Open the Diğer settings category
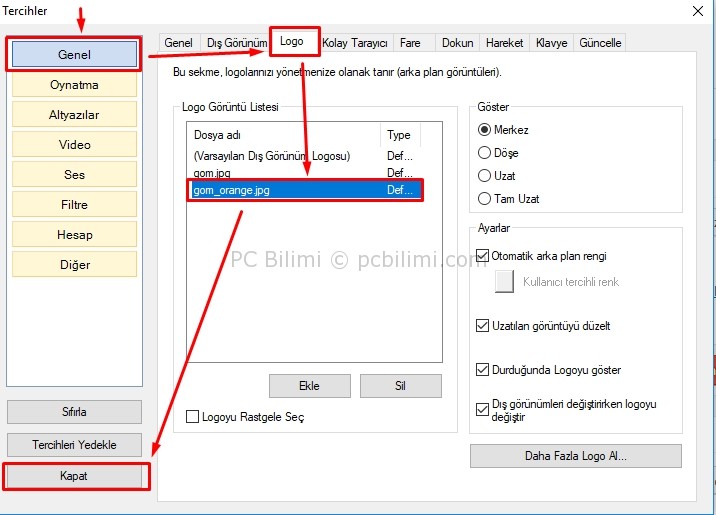 74,265
